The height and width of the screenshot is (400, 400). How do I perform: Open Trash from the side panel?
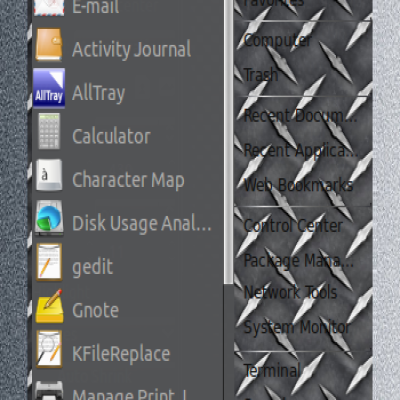(x=261, y=75)
